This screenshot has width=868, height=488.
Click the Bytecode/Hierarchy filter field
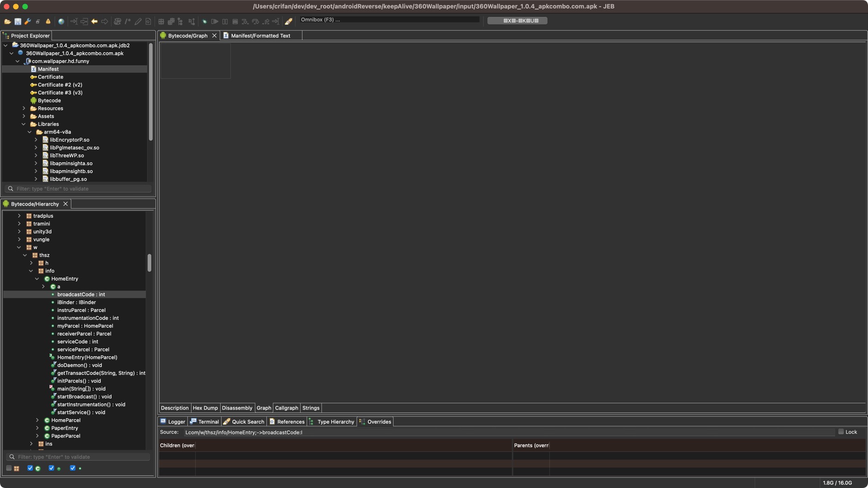point(78,457)
